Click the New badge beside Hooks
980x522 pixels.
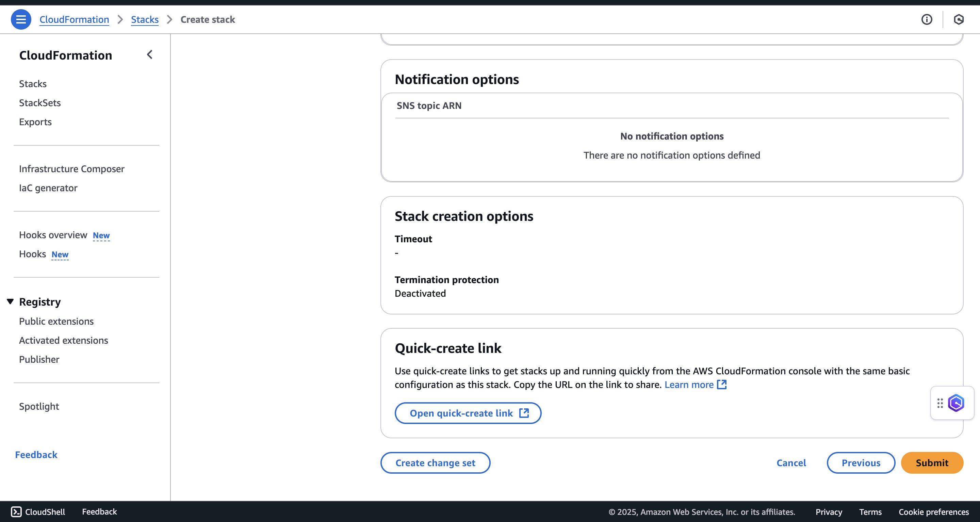point(60,255)
